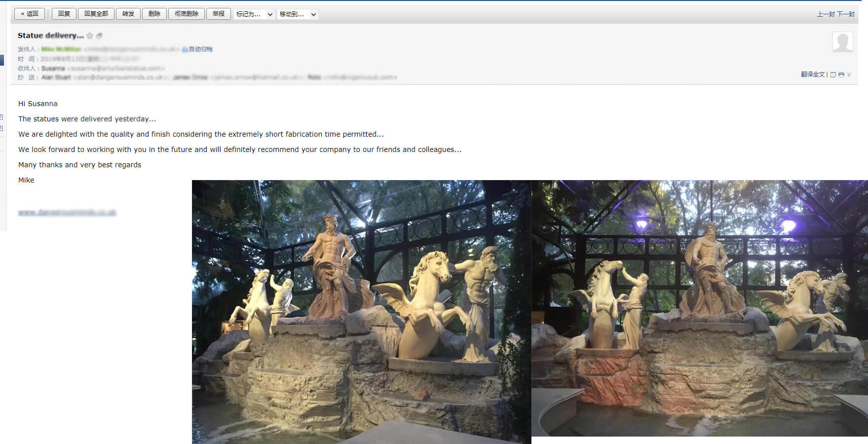The width and height of the screenshot is (868, 444).
Task: Click 翻译全文 to translate message
Action: [x=813, y=74]
